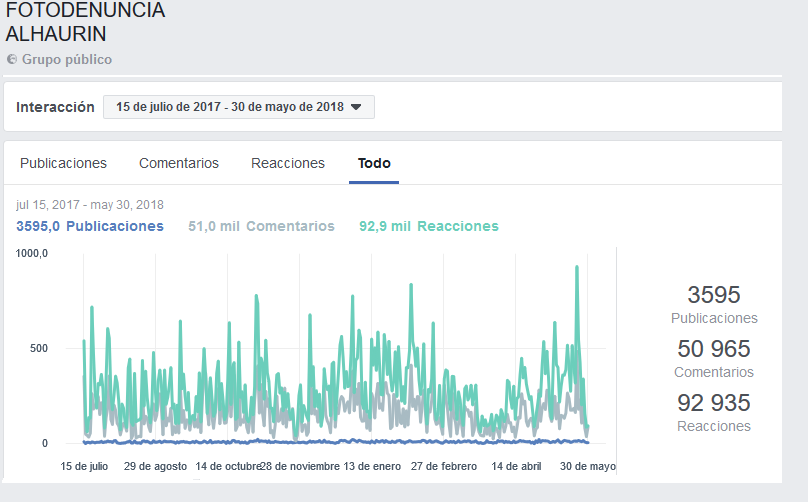Click the date range text jul 15, 2017 - may 30, 2018
Image resolution: width=808 pixels, height=502 pixels.
(90, 205)
